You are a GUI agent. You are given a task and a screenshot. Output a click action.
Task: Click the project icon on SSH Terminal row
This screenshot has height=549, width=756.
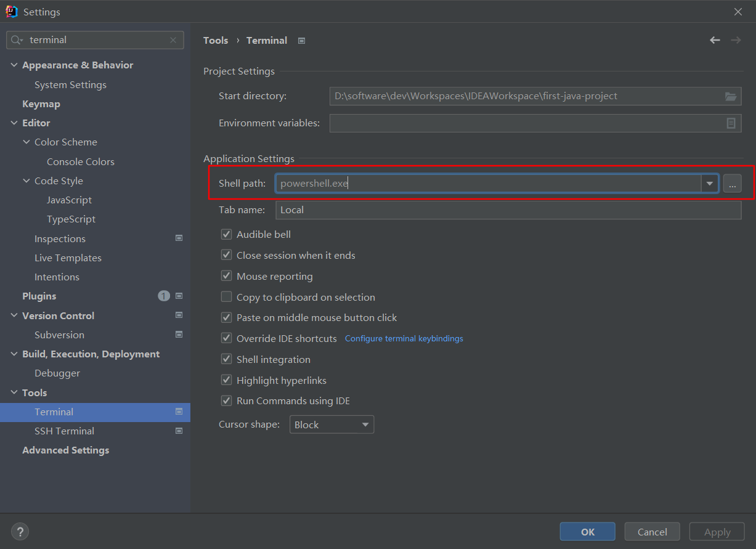coord(179,431)
